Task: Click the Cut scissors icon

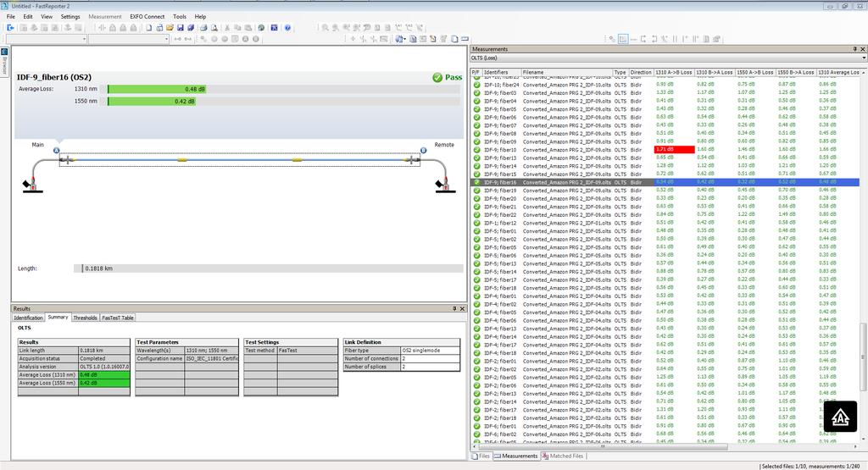Action: point(227,28)
